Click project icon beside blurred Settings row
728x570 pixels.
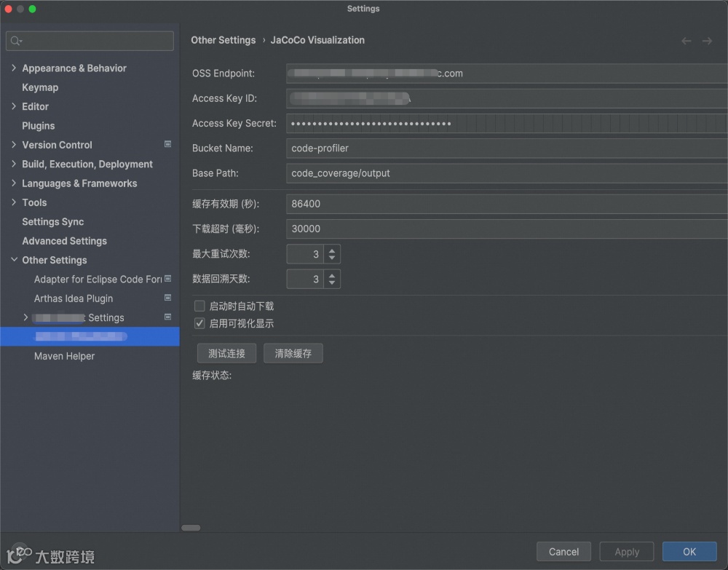pyautogui.click(x=167, y=317)
